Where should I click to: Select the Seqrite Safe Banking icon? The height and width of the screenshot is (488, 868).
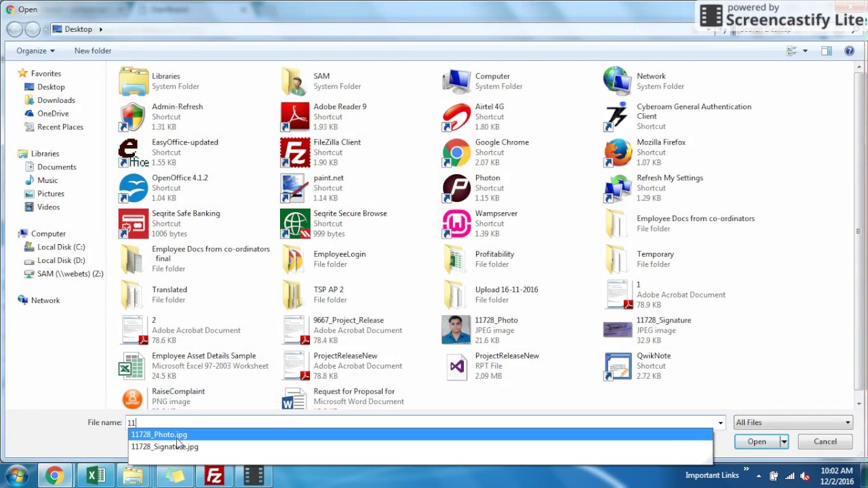click(133, 224)
